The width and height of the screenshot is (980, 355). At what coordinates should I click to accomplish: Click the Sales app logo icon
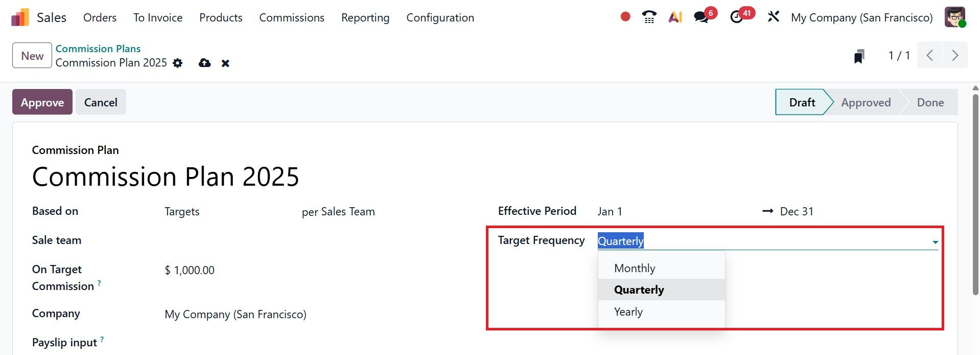click(20, 17)
